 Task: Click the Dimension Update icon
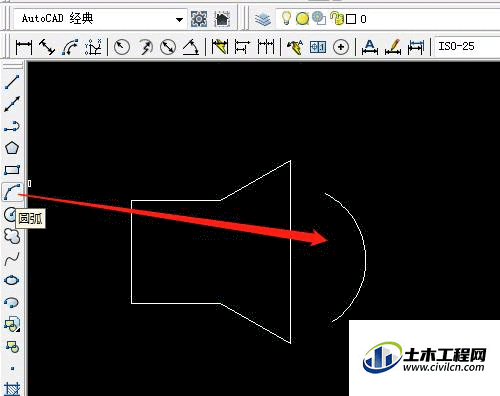coord(416,47)
